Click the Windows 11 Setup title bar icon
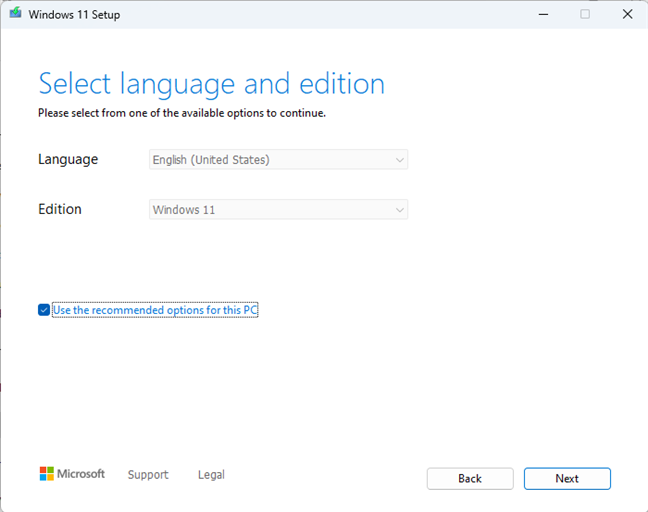648x512 pixels. point(15,14)
